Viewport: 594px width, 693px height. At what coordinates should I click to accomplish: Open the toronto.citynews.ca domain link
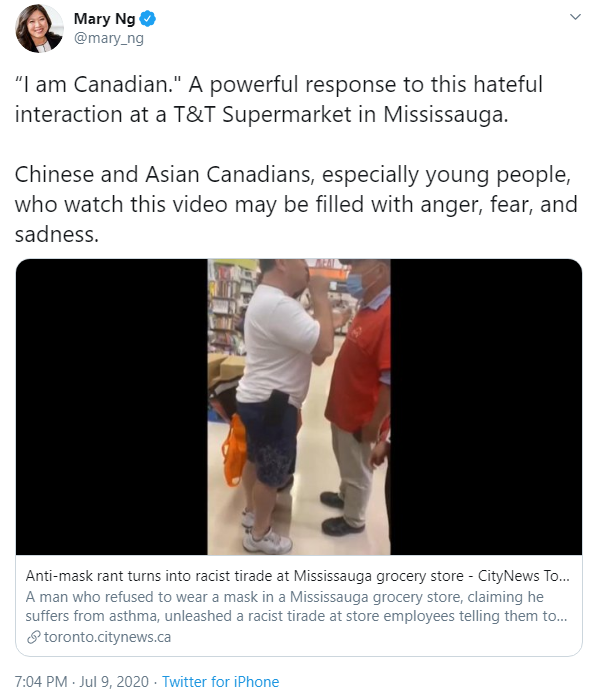(x=107, y=637)
